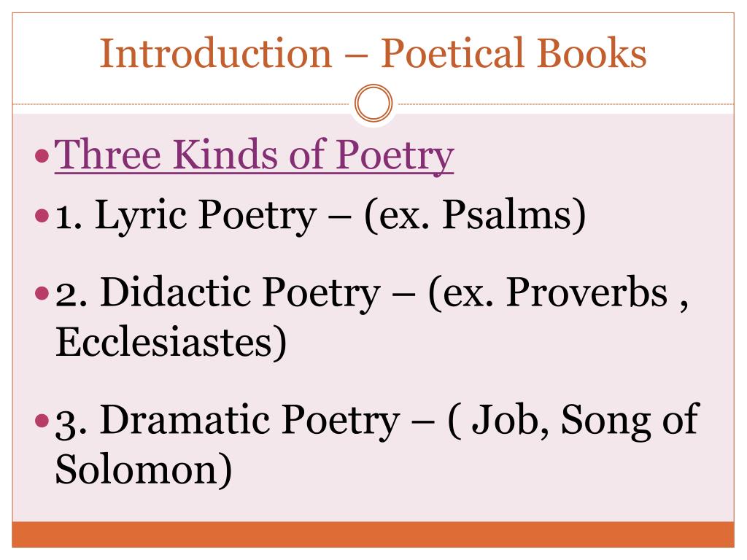This screenshot has width=747, height=560.
Task: Click the word Psalms in parentheses
Action: pos(507,216)
